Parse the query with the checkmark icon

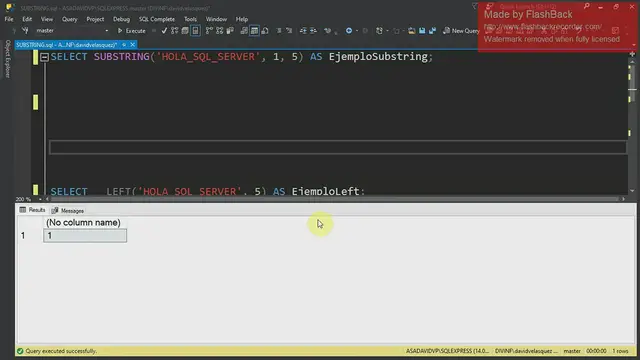coord(164,31)
